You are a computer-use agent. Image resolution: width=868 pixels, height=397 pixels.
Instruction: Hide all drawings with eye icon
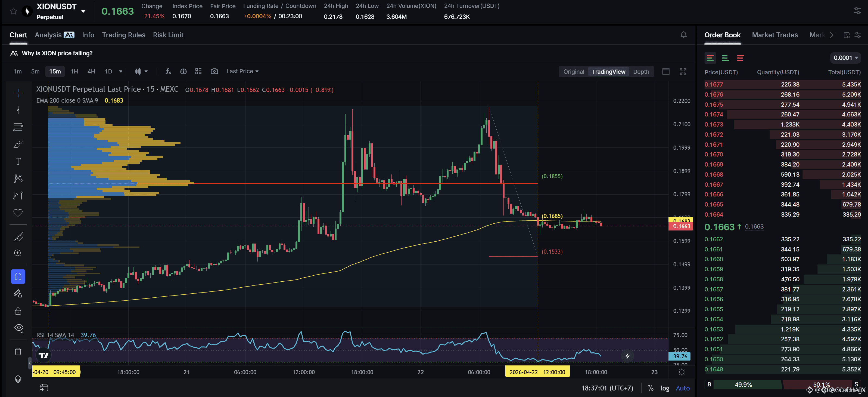(x=19, y=328)
